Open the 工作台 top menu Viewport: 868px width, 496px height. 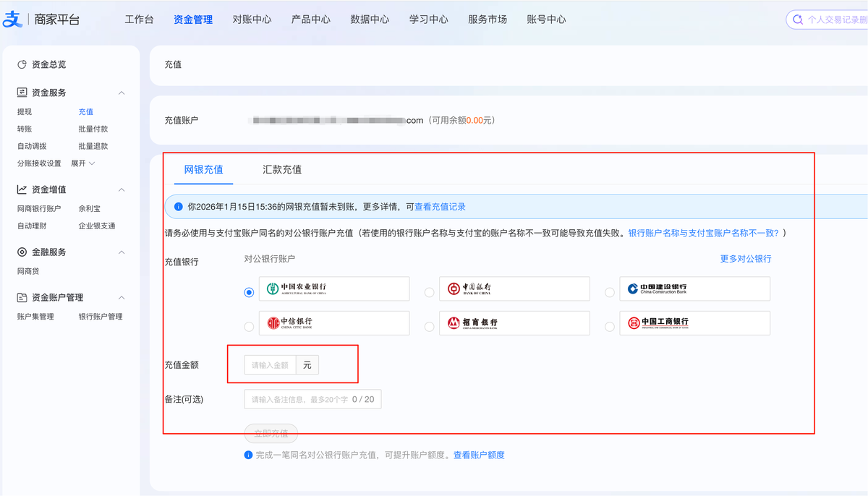(x=139, y=20)
